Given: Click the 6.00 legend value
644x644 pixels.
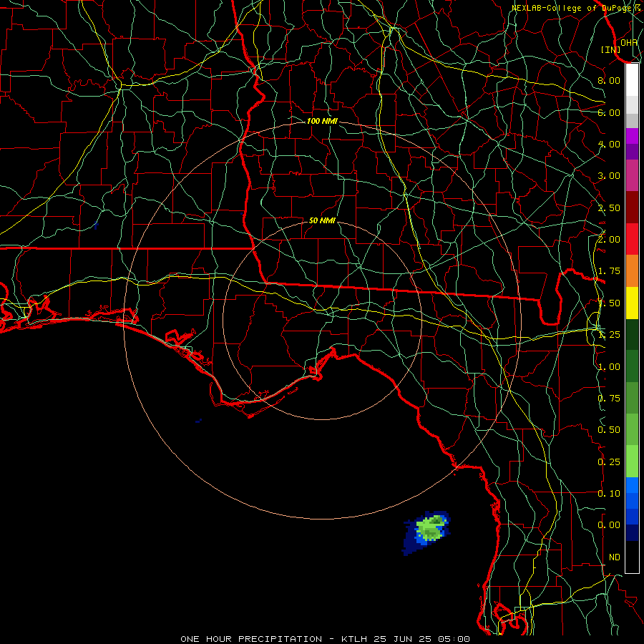Looking at the screenshot, I should click(609, 112).
